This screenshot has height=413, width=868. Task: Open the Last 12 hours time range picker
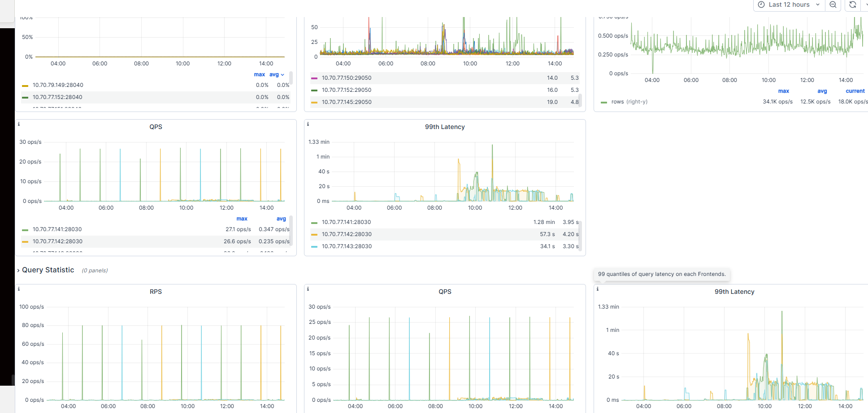click(789, 5)
